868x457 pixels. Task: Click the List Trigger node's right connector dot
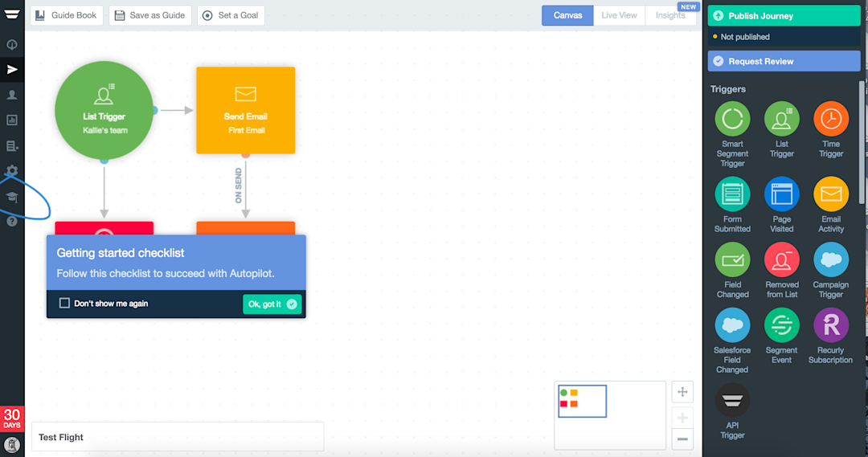(x=155, y=111)
